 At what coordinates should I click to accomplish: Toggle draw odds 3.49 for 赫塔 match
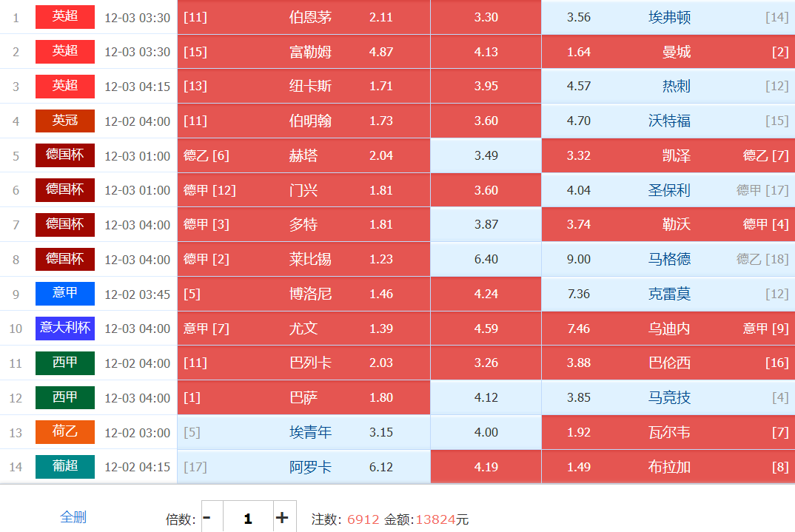[x=486, y=155]
